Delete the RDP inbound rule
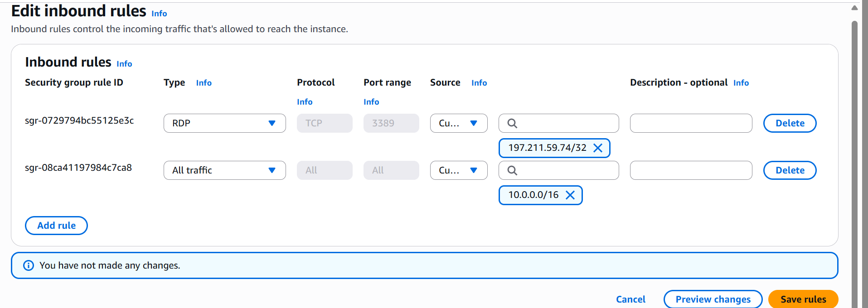This screenshot has width=868, height=308. (x=790, y=123)
